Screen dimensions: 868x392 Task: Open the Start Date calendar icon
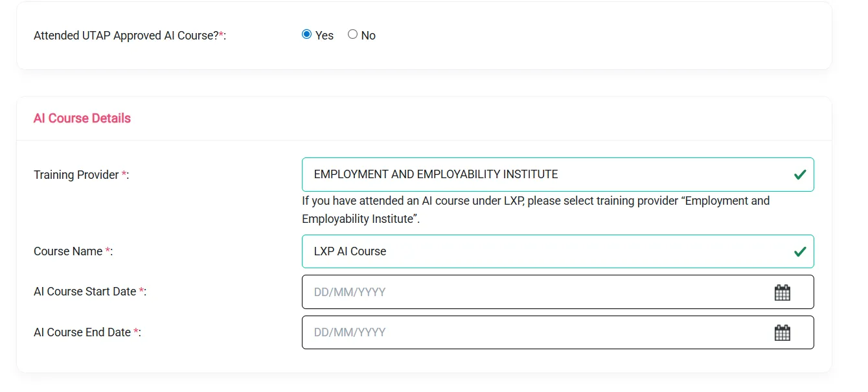tap(782, 292)
